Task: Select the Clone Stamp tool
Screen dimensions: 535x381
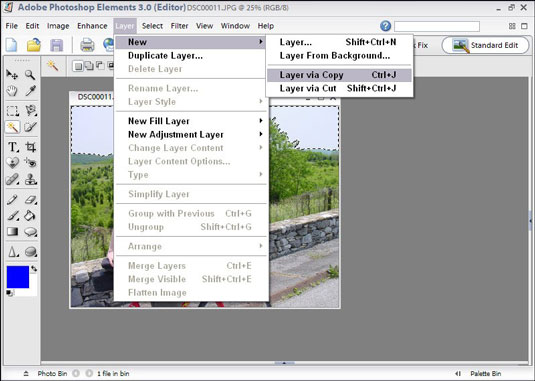Action: (x=30, y=179)
